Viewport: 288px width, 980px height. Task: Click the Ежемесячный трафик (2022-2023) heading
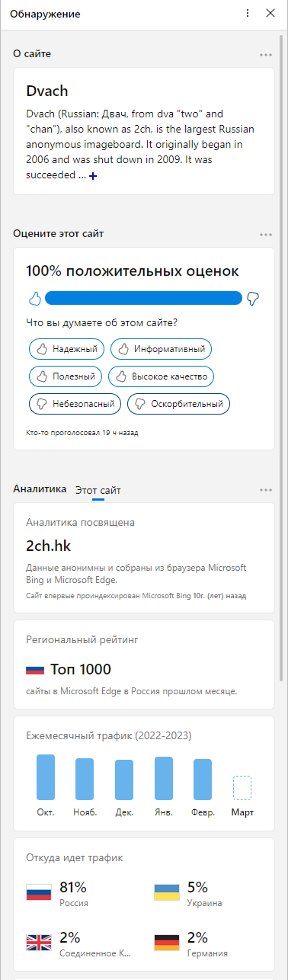(109, 736)
